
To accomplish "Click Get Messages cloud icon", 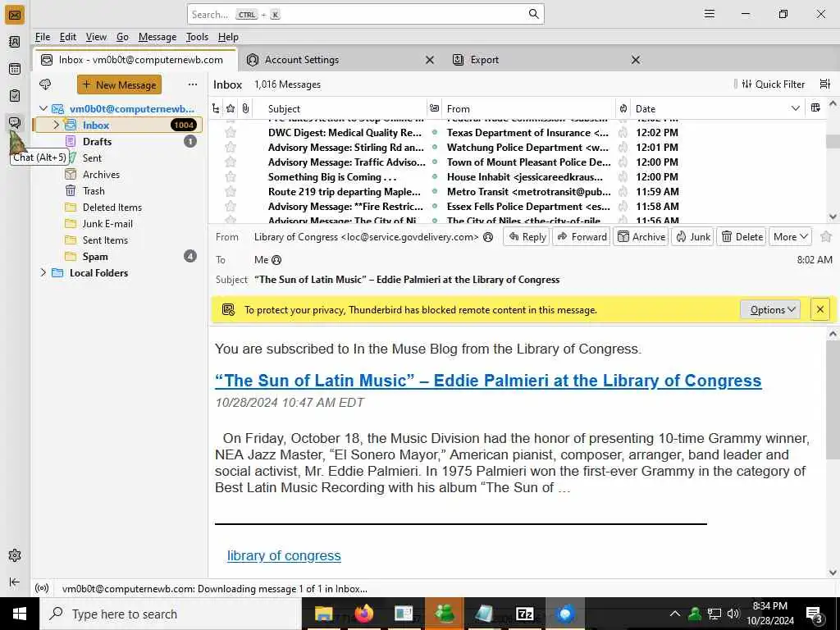I will tap(45, 84).
